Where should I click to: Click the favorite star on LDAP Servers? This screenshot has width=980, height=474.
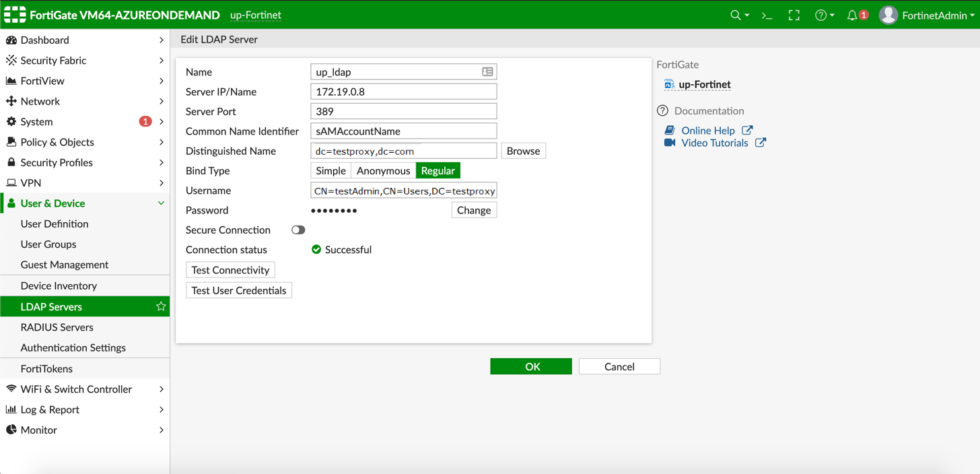pyautogui.click(x=161, y=306)
